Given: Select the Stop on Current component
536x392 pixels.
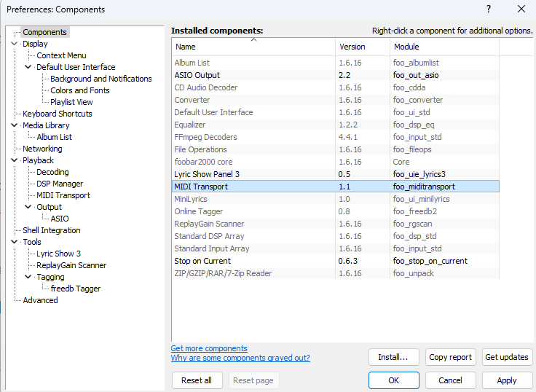Looking at the screenshot, I should click(x=335, y=261).
